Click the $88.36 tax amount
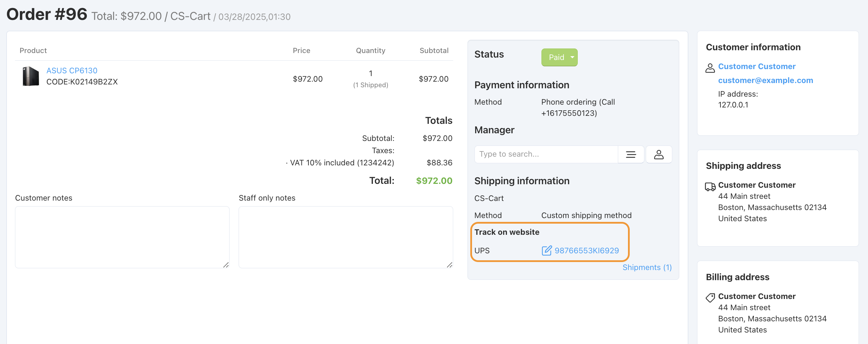 (x=439, y=163)
